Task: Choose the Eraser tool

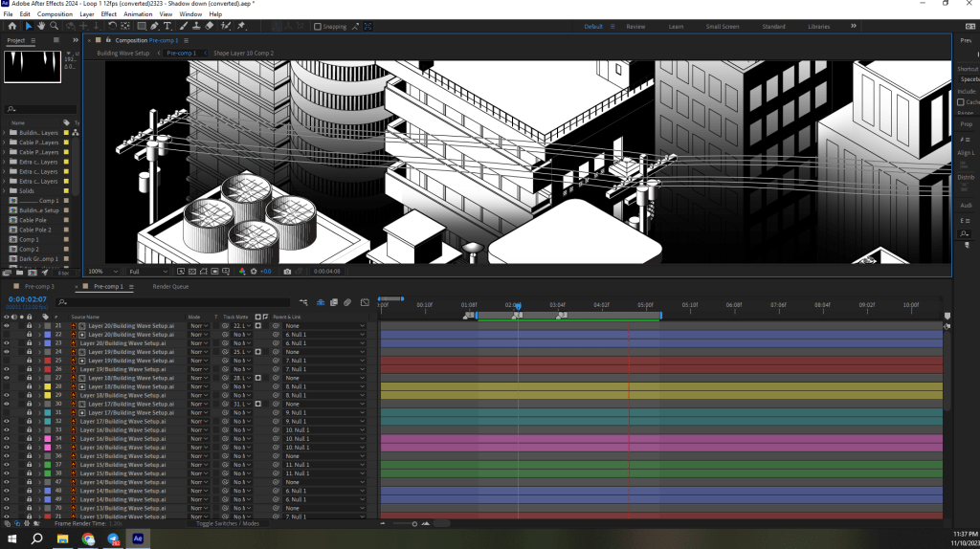Action: 209,26
